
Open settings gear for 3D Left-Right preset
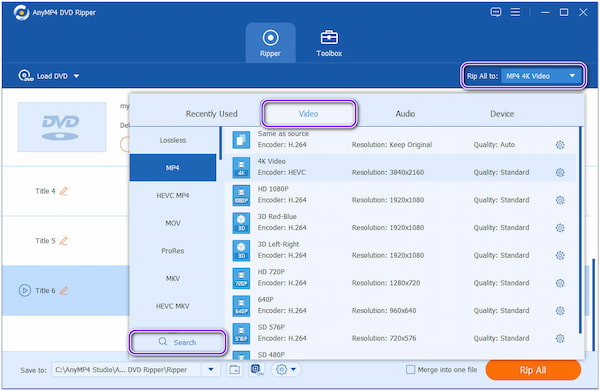coord(560,255)
